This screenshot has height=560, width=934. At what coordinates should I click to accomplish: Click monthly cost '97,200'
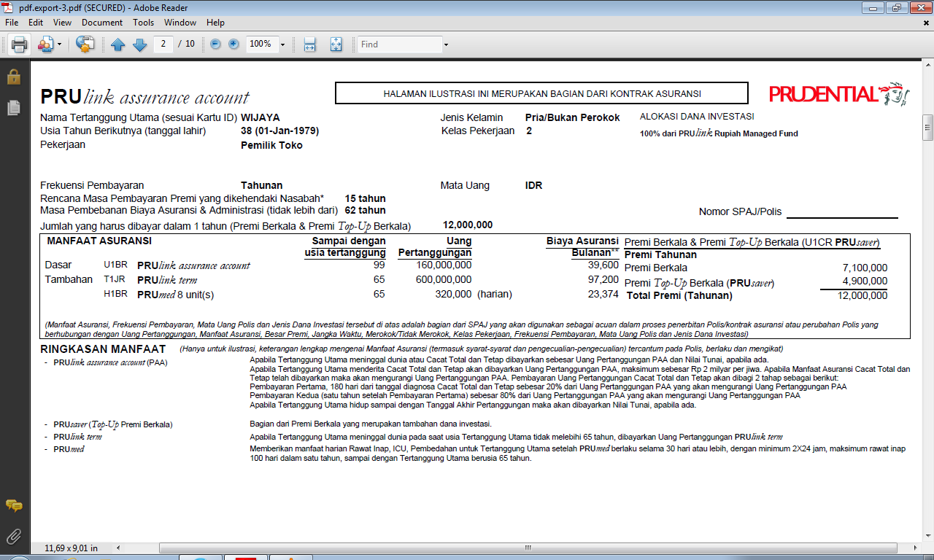tap(603, 279)
